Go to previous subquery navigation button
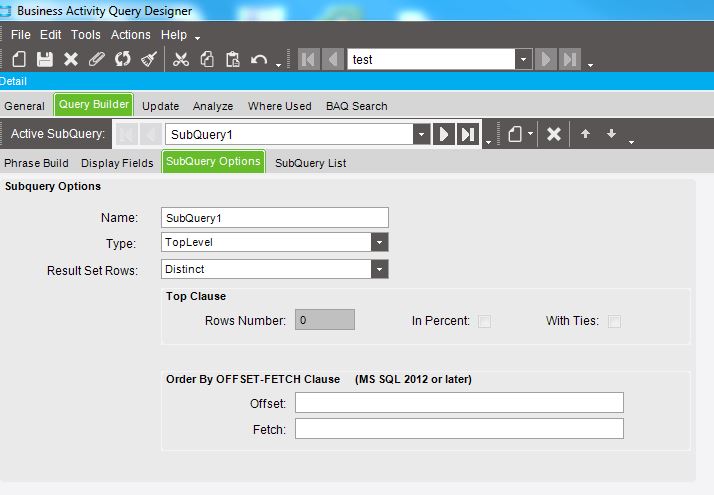The width and height of the screenshot is (714, 495). (x=151, y=134)
